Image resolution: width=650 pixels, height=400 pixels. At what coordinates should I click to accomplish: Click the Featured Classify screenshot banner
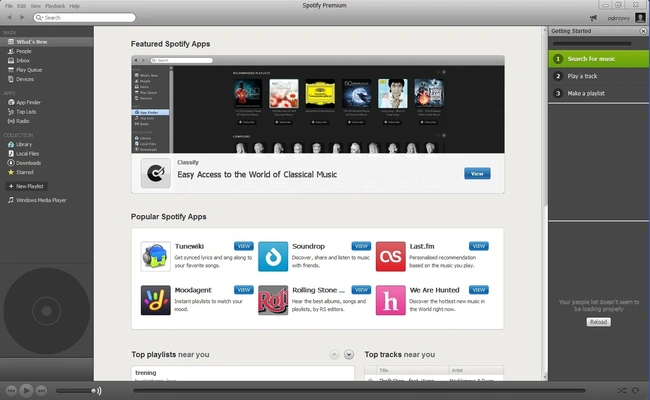click(x=318, y=104)
